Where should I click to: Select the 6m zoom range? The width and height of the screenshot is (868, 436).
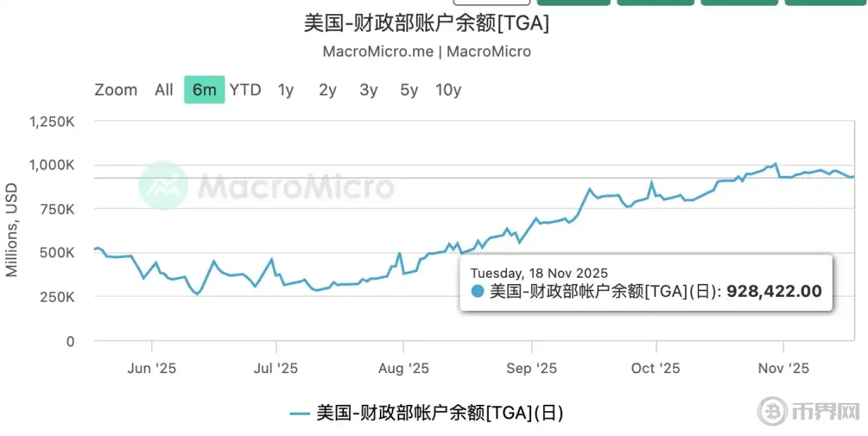(204, 90)
